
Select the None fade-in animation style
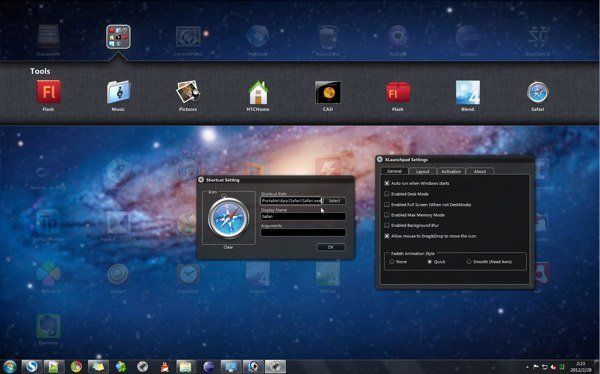[x=392, y=262]
